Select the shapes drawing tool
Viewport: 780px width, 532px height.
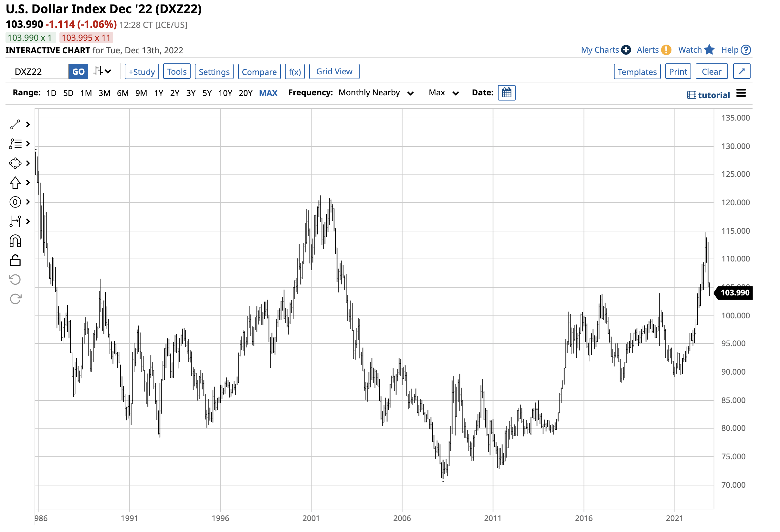tap(15, 163)
